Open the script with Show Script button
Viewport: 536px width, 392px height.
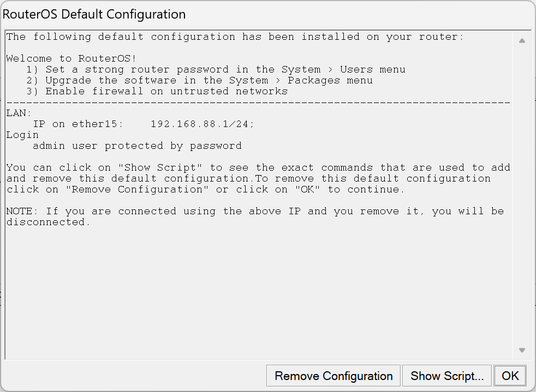447,376
